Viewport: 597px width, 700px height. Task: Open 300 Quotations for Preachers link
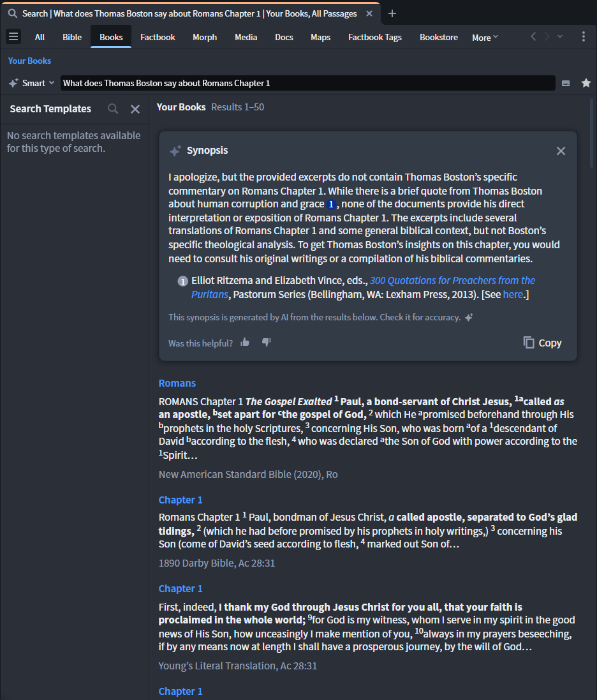pos(363,287)
